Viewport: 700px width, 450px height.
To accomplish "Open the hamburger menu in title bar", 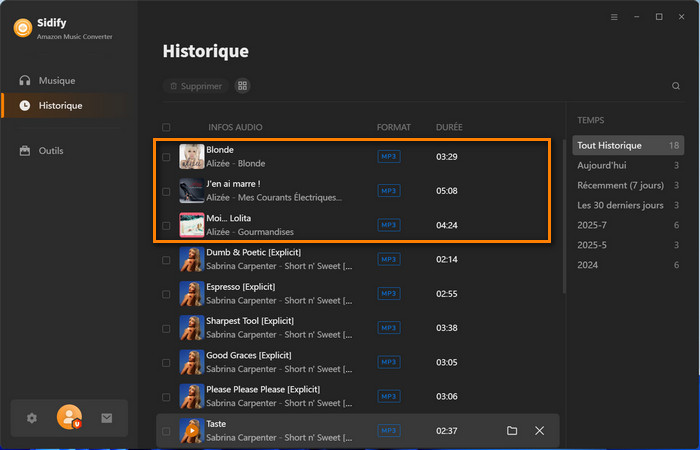I will click(614, 17).
